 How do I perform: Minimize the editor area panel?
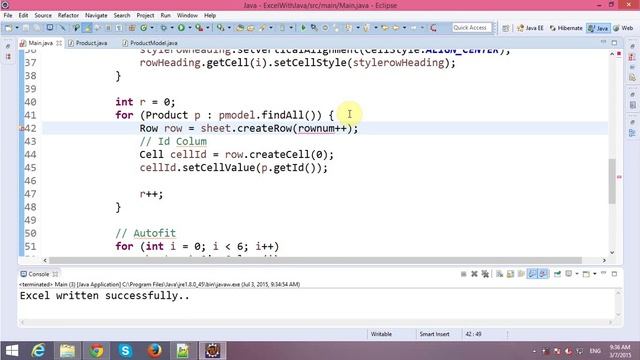pos(604,42)
